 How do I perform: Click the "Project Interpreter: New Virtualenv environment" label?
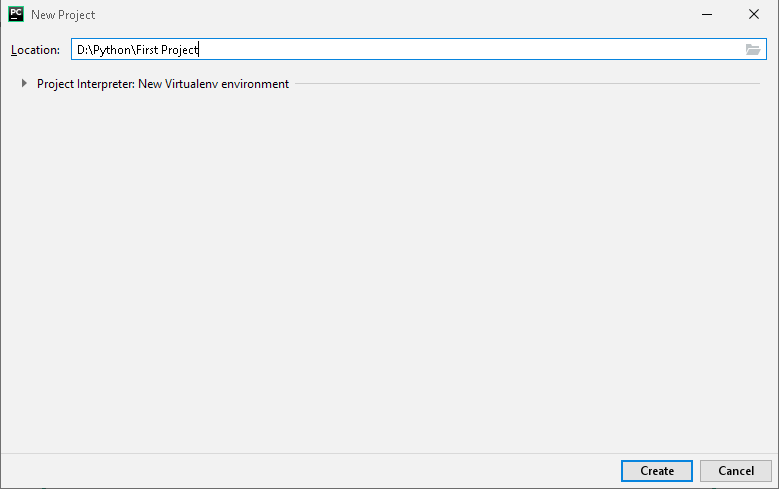(162, 83)
